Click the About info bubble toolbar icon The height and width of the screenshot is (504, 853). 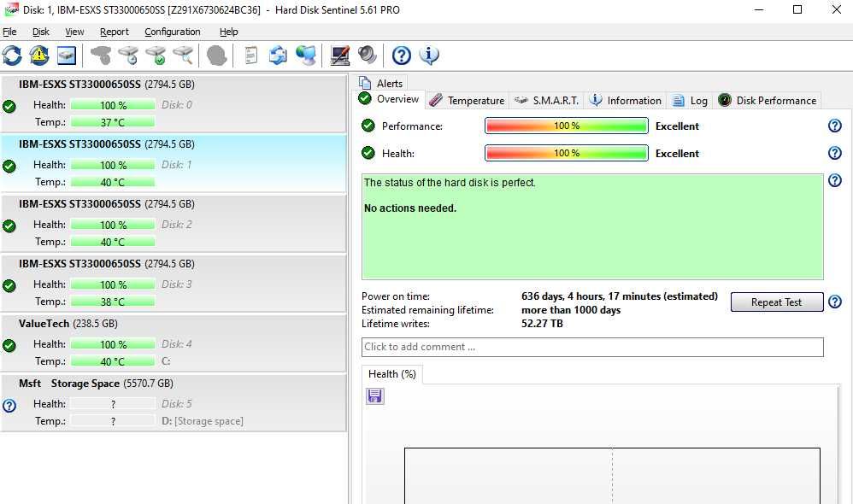[x=429, y=56]
